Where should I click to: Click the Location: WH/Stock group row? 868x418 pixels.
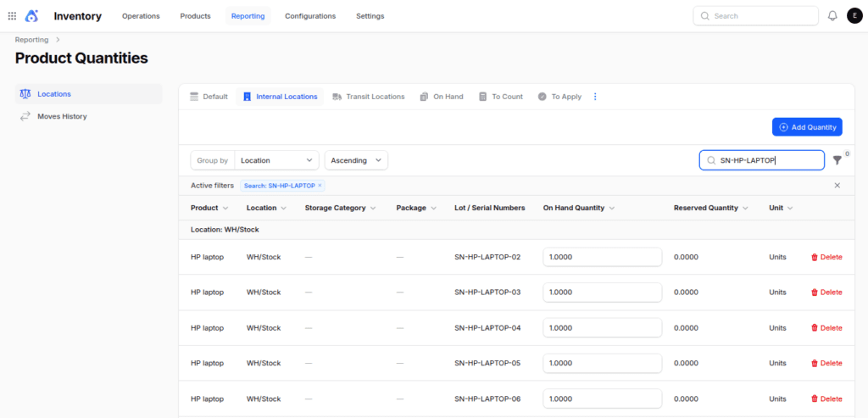tap(516, 229)
